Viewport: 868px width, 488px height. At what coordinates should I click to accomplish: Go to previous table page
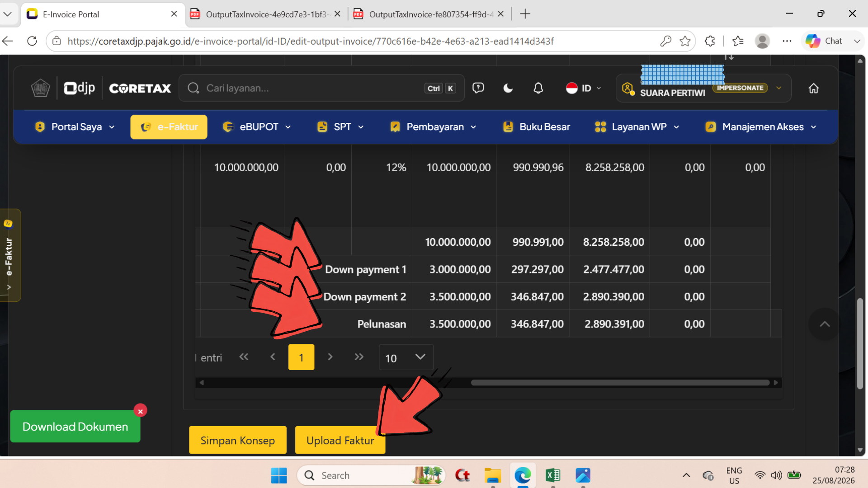pyautogui.click(x=273, y=357)
